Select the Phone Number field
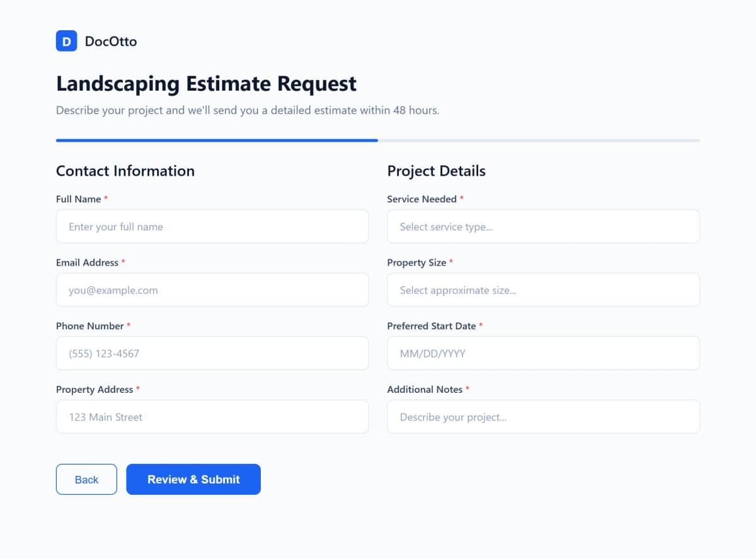Image resolution: width=756 pixels, height=559 pixels. pyautogui.click(x=212, y=353)
